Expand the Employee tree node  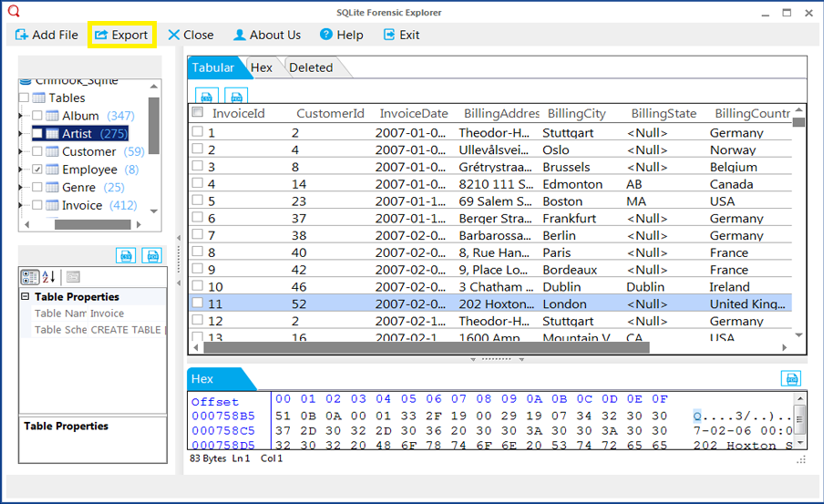[21, 170]
